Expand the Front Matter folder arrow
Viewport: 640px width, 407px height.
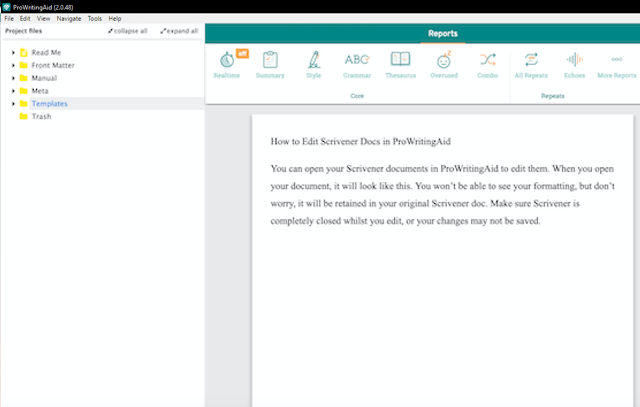(x=12, y=65)
